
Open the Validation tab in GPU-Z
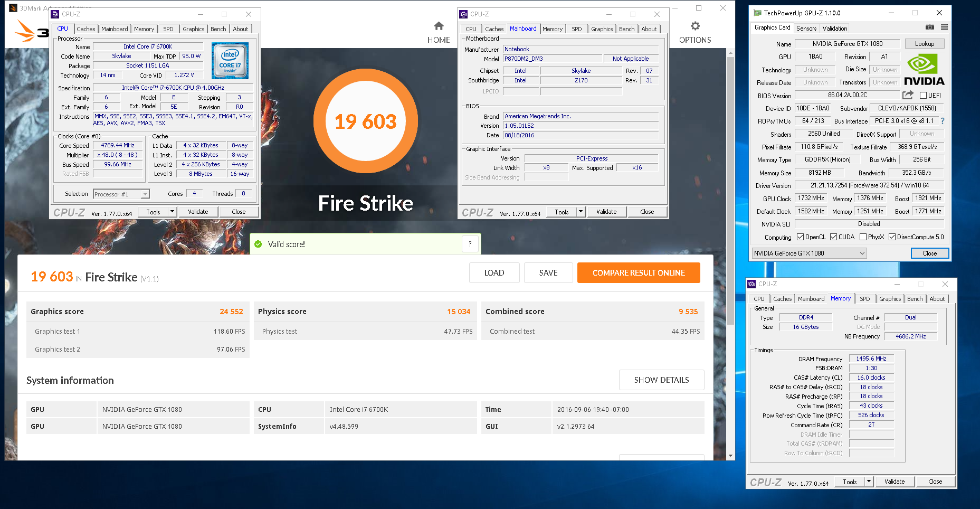(x=835, y=29)
